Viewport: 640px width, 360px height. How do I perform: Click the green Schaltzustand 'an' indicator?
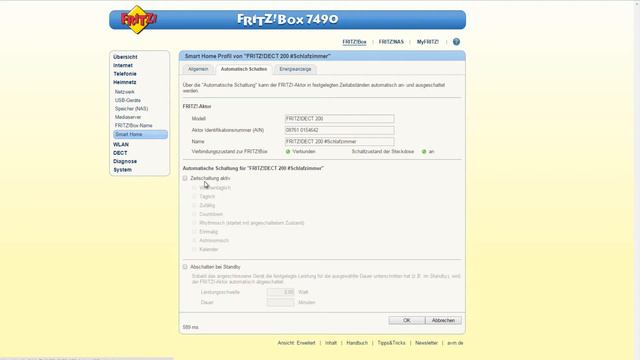(x=424, y=152)
